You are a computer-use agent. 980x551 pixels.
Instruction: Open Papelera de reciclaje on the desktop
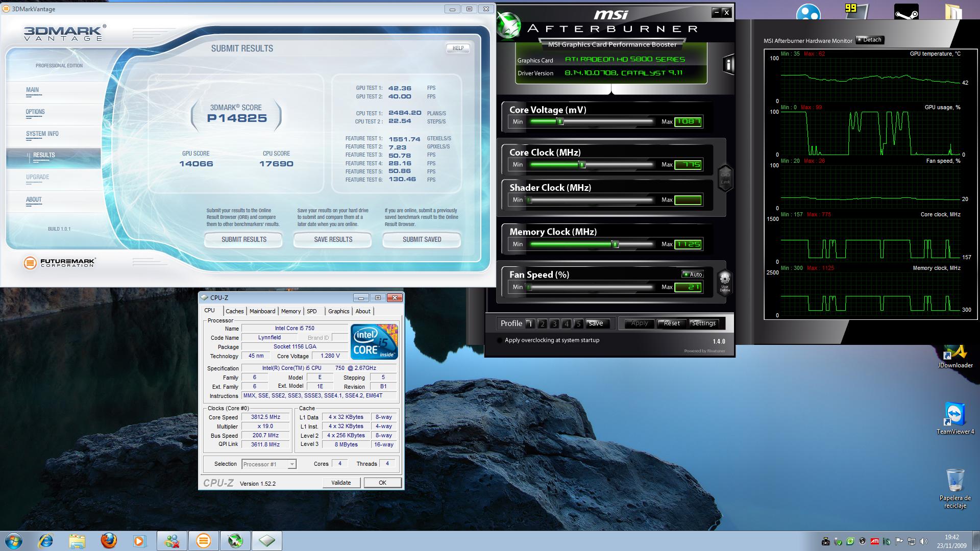pos(955,488)
